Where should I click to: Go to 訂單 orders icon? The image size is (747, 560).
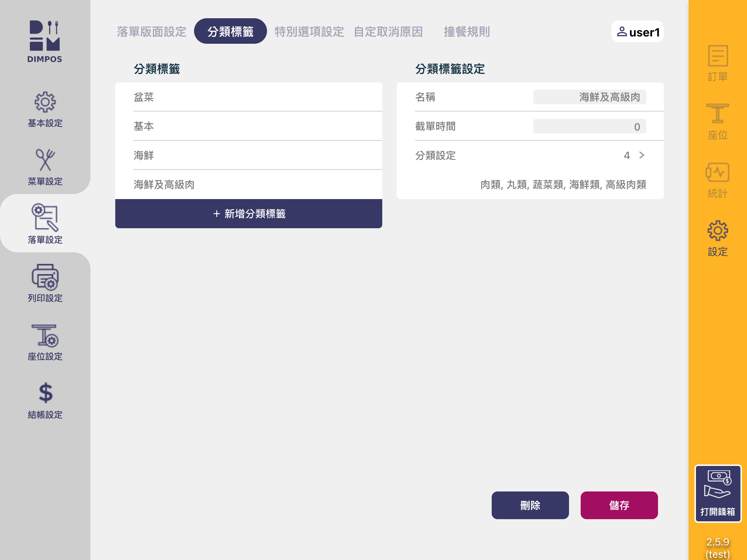point(717,56)
